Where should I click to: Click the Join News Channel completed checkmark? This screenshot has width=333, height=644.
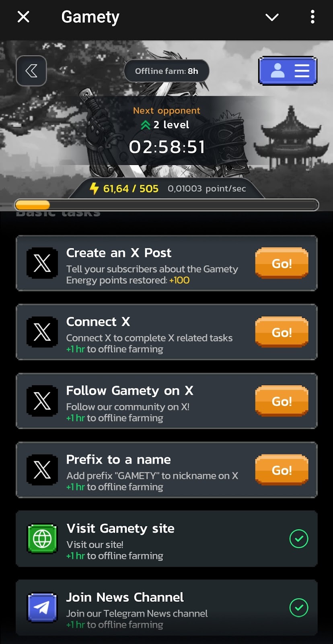click(x=299, y=607)
